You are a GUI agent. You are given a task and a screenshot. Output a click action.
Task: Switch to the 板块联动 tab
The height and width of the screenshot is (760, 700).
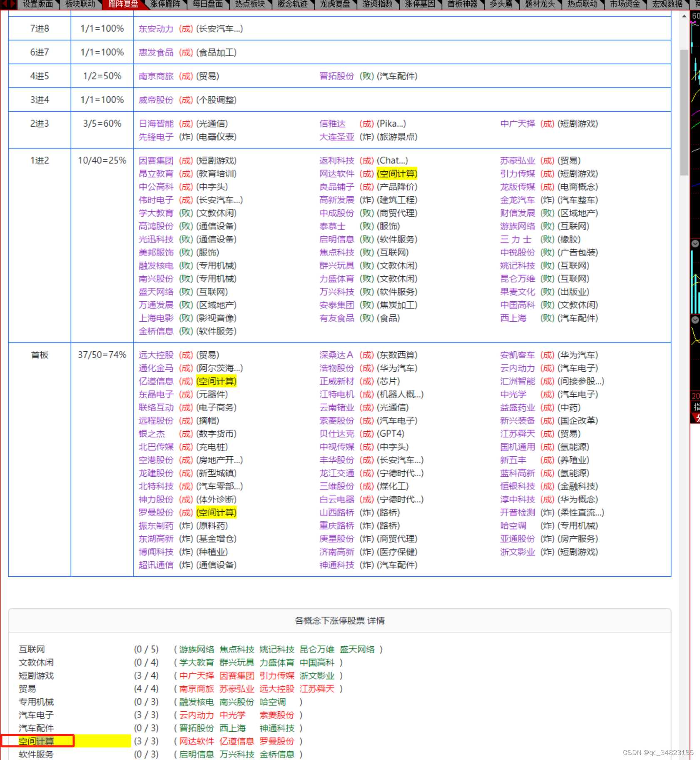coord(80,4)
